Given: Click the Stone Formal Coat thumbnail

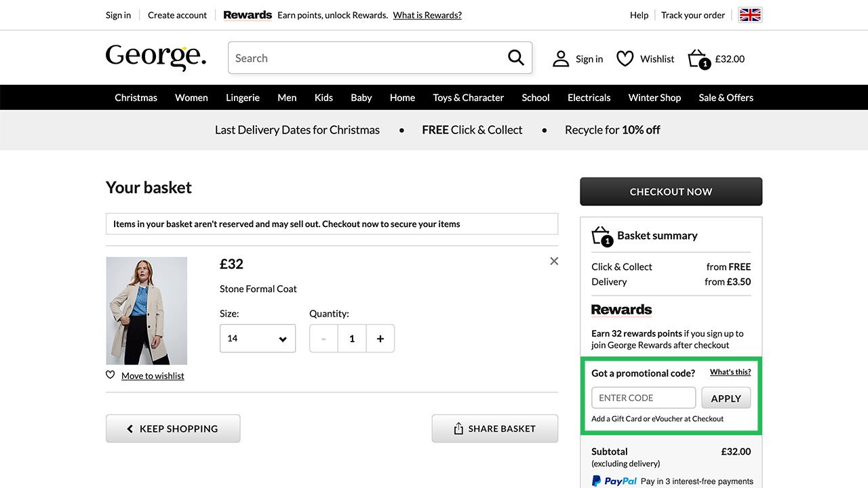Looking at the screenshot, I should [x=146, y=311].
